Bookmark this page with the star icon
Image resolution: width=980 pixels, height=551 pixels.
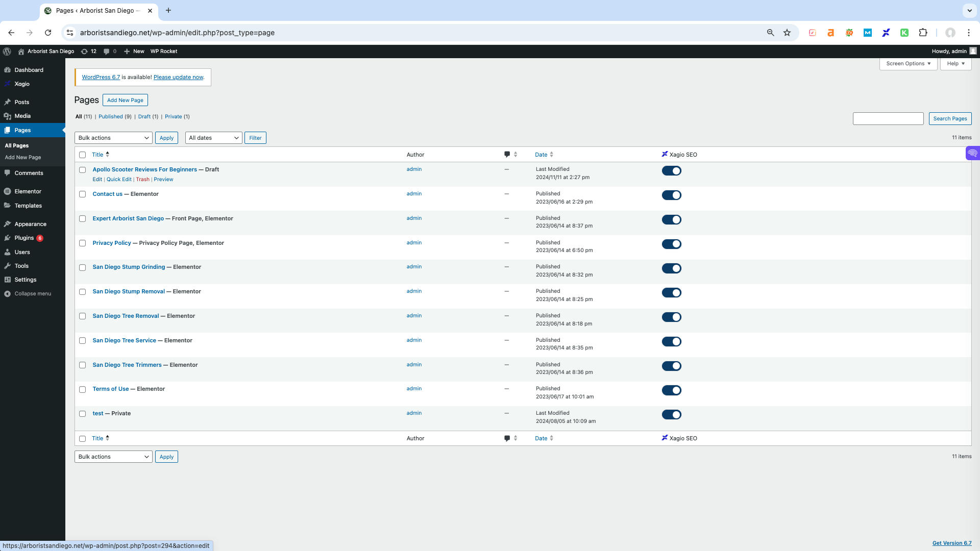point(787,33)
